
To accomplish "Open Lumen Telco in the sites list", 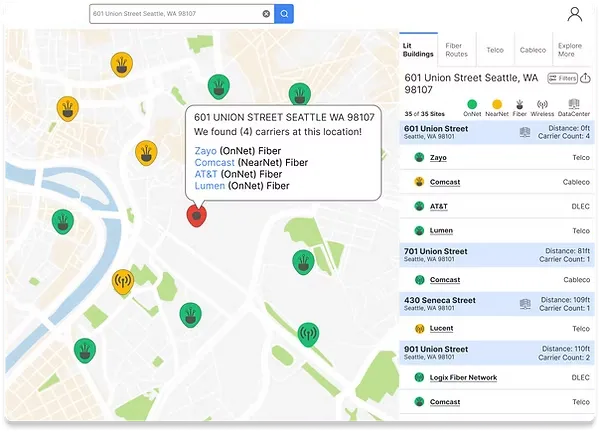I will coord(441,231).
